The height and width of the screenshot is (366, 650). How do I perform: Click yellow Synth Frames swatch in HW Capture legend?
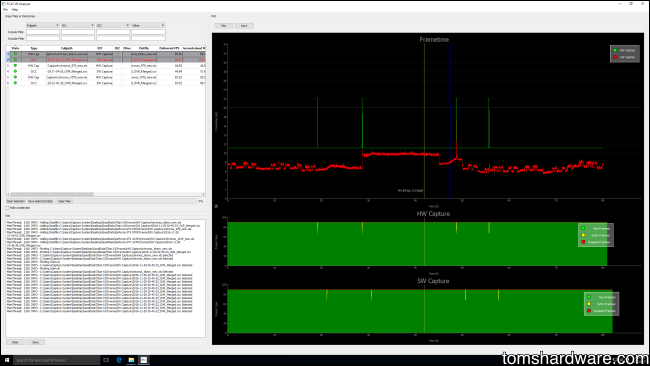583,235
